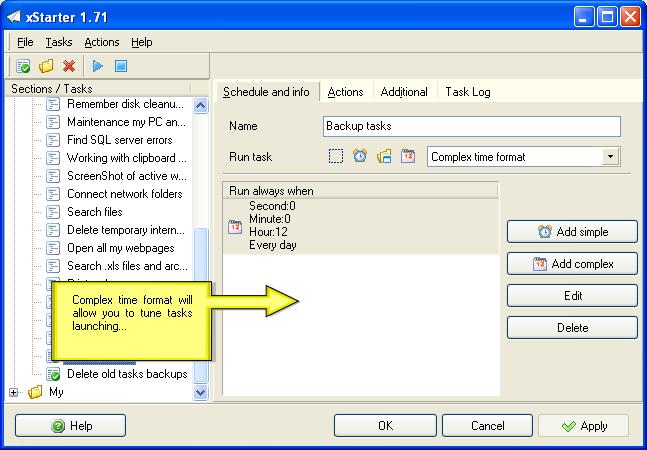Screen dimensions: 647x450
Task: Click the calendar icon in the schedule entry
Action: tap(235, 226)
